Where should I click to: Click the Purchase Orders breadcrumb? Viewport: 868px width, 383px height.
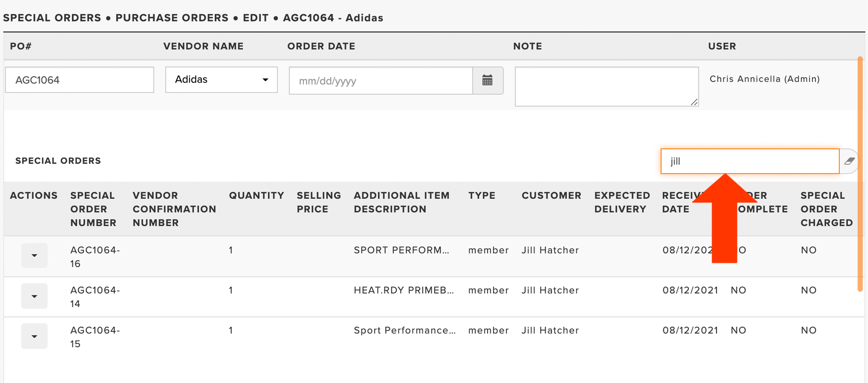(x=172, y=18)
